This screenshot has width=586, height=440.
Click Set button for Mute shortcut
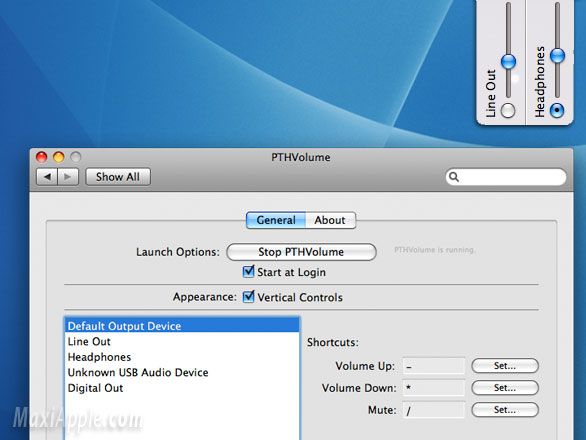click(x=505, y=410)
